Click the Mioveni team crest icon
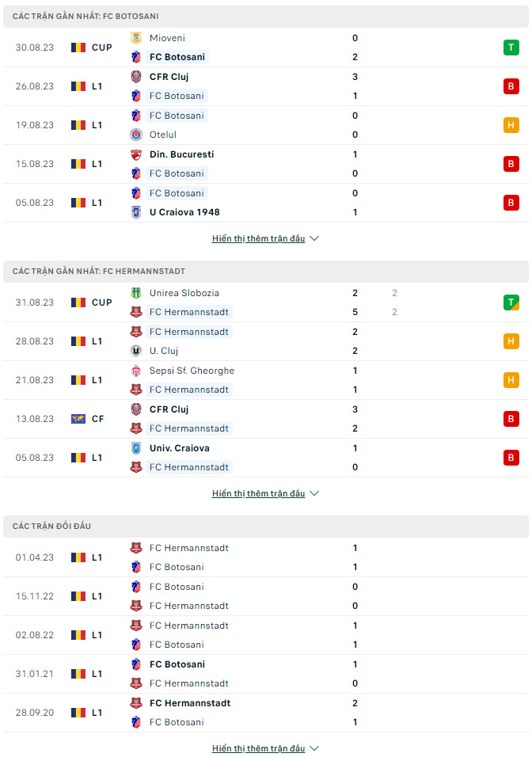This screenshot has height=757, width=532. (136, 38)
